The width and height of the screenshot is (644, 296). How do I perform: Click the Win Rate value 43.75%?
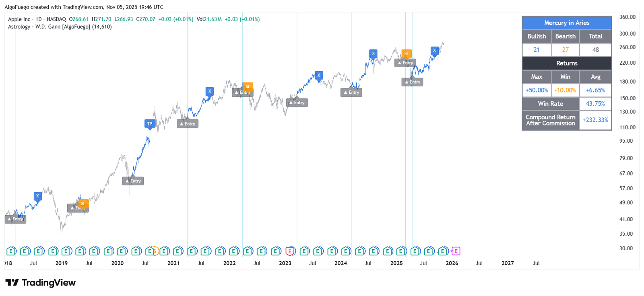pyautogui.click(x=595, y=104)
